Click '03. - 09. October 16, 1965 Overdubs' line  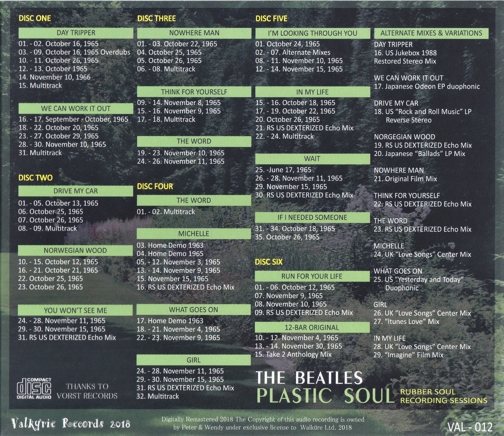point(74,52)
